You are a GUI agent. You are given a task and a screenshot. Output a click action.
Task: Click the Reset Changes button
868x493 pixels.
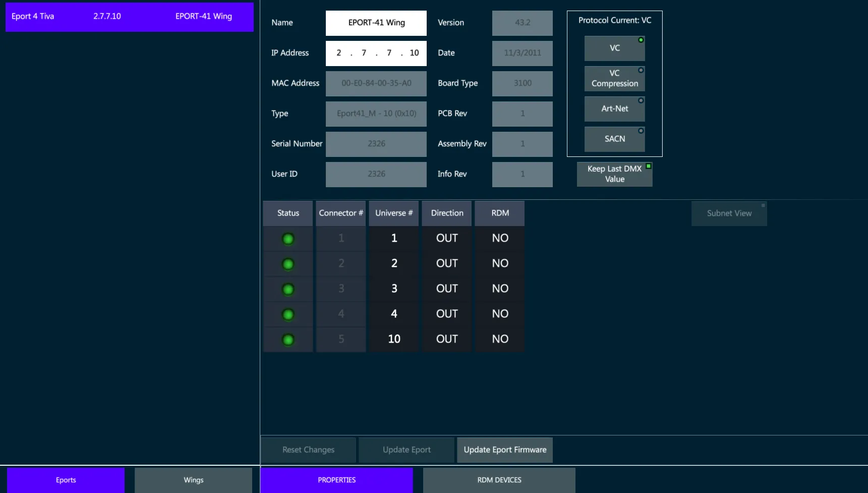click(x=308, y=450)
